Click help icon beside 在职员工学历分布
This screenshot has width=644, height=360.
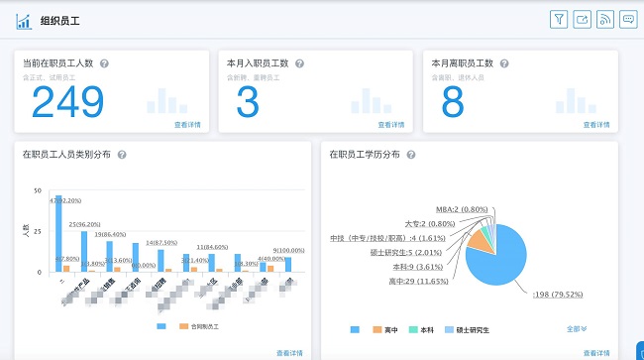411,155
